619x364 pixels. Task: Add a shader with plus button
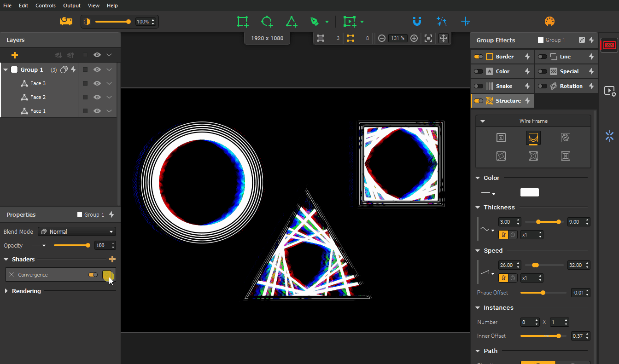pyautogui.click(x=112, y=260)
